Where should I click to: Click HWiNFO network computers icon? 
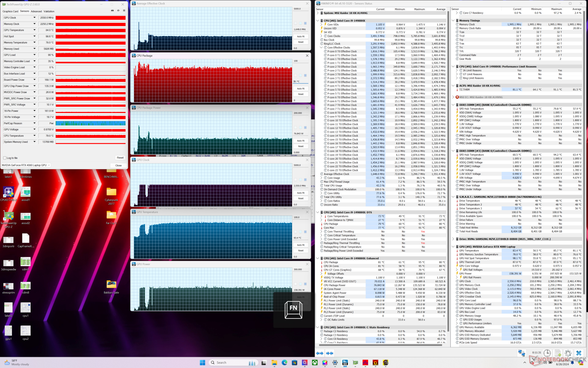(522, 353)
